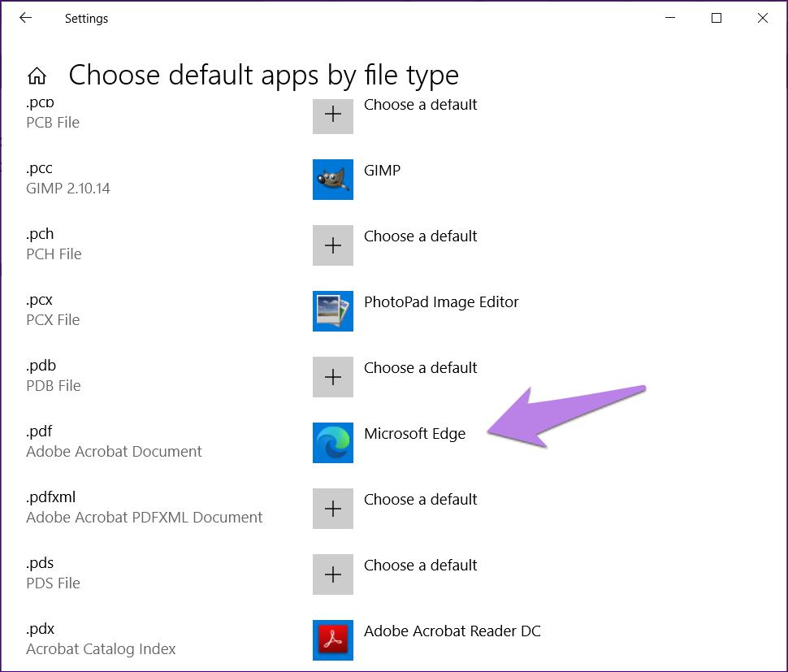Image resolution: width=788 pixels, height=672 pixels.
Task: Choose a default app for .pds files
Action: click(x=420, y=566)
